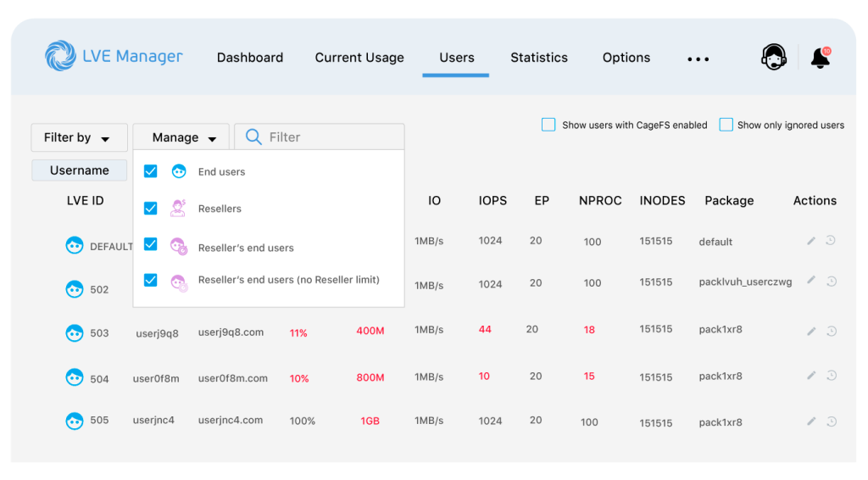Open history icon for default package row
The width and height of the screenshot is (868, 480).
pos(831,240)
